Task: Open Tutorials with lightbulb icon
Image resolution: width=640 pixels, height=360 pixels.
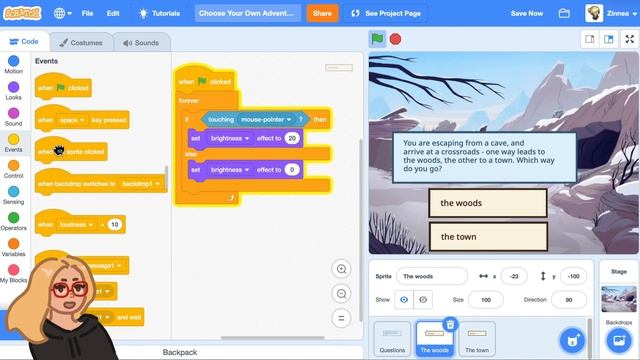Action: coord(159,13)
